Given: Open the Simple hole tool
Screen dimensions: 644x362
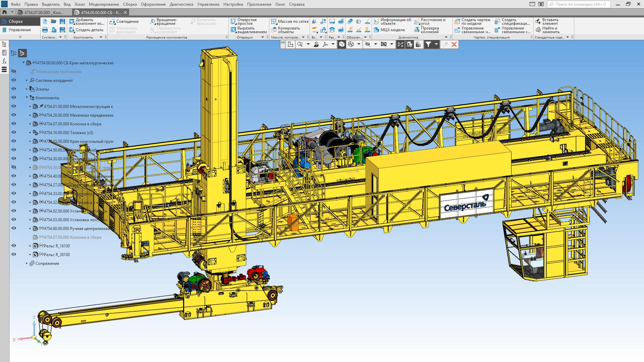Looking at the screenshot, I should tap(244, 21).
